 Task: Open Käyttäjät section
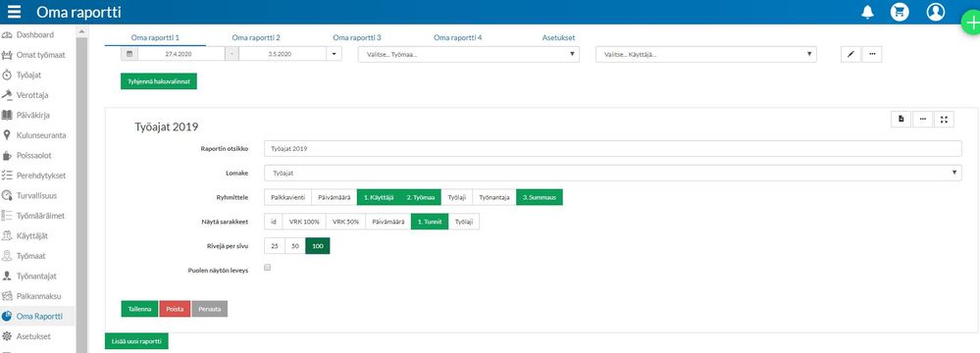tap(32, 235)
